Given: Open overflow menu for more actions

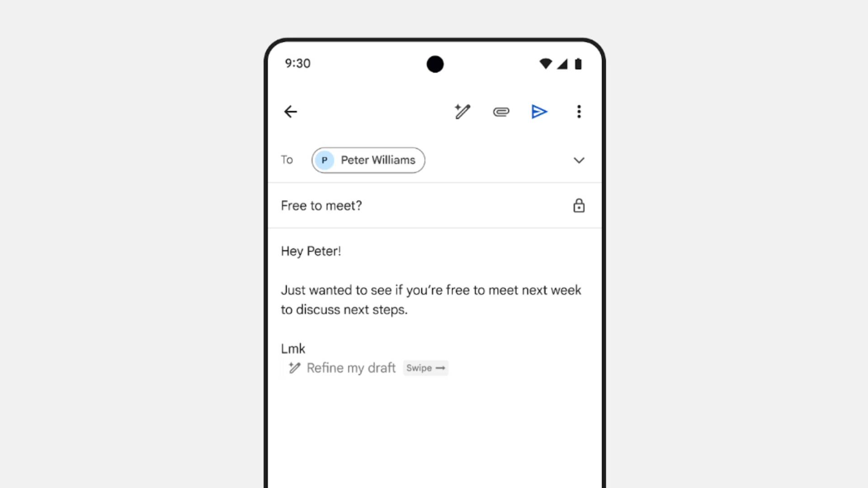Looking at the screenshot, I should coord(578,112).
